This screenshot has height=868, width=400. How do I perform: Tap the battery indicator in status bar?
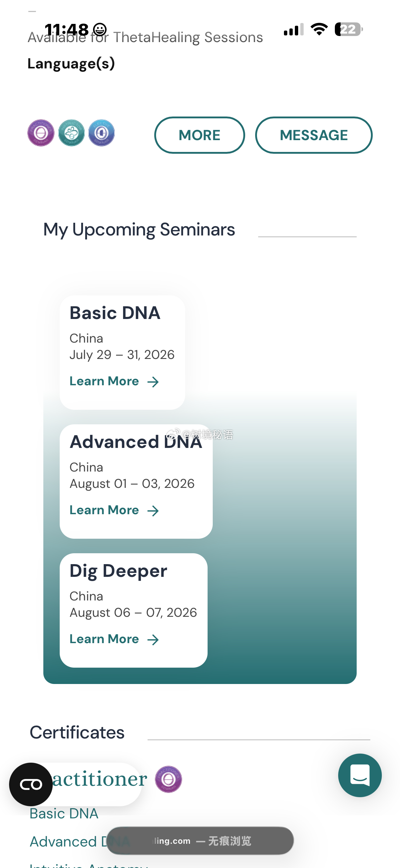click(x=349, y=29)
